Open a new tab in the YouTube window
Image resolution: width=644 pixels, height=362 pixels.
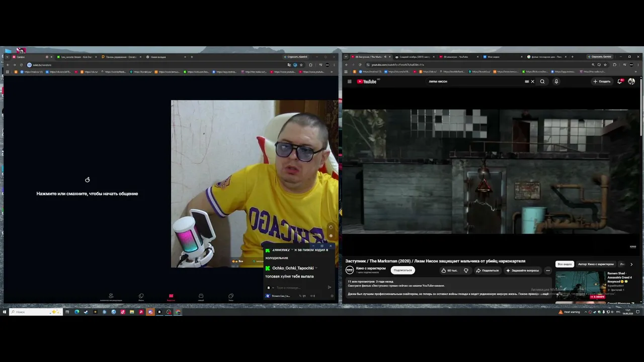pos(573,57)
